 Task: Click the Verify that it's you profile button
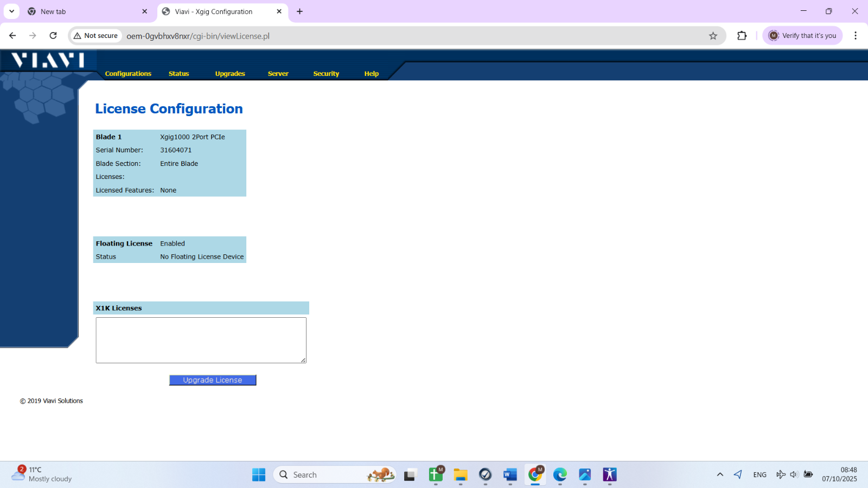[x=802, y=36]
